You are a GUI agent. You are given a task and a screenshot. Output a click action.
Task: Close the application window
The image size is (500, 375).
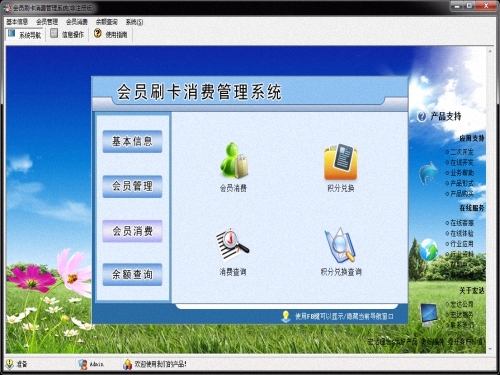coord(486,6)
